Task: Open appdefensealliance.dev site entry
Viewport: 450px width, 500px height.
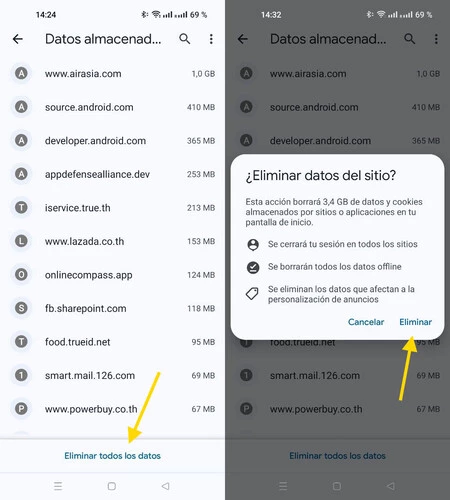Action: (112, 174)
